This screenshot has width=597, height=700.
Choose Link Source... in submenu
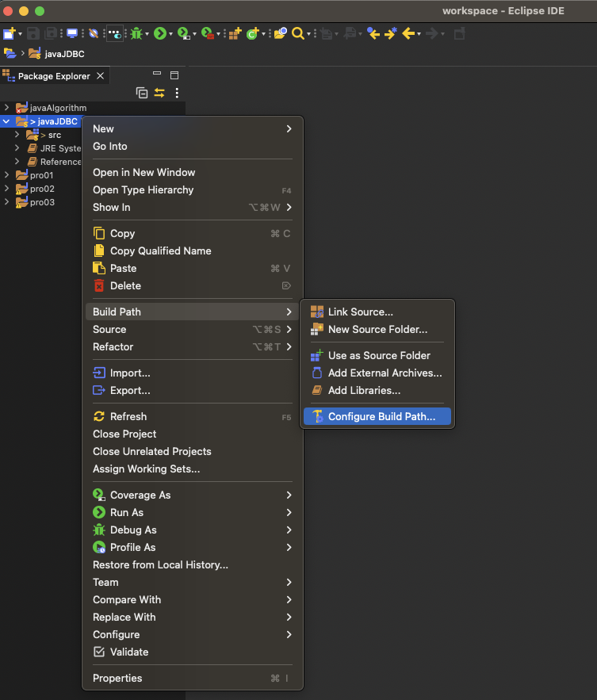tap(377, 312)
